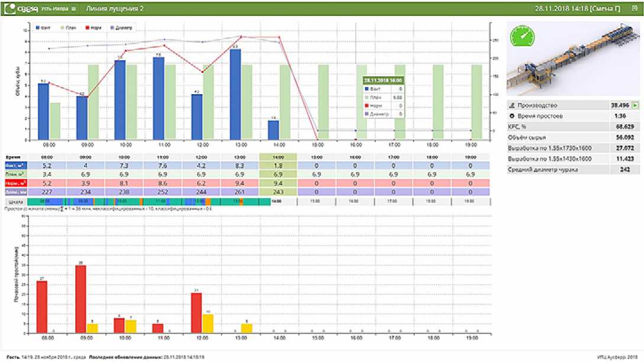
Task: Click the Факт value 8.3 in the table
Action: pyautogui.click(x=240, y=166)
